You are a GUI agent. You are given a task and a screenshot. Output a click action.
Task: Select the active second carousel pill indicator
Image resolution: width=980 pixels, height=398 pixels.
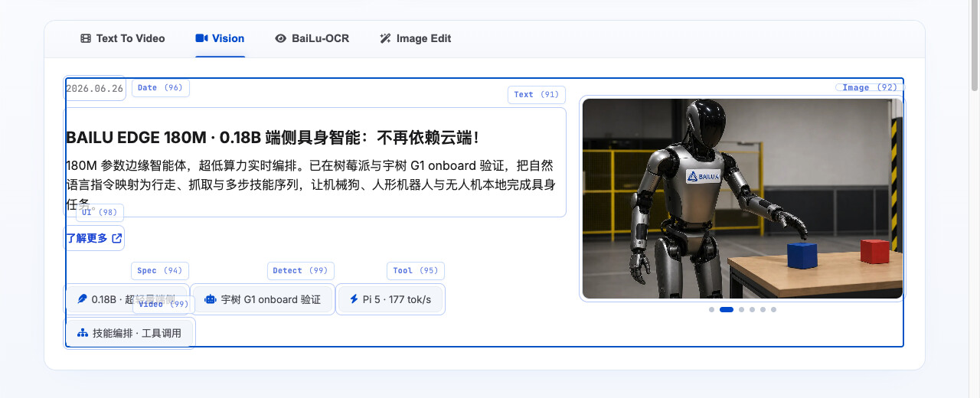point(727,310)
